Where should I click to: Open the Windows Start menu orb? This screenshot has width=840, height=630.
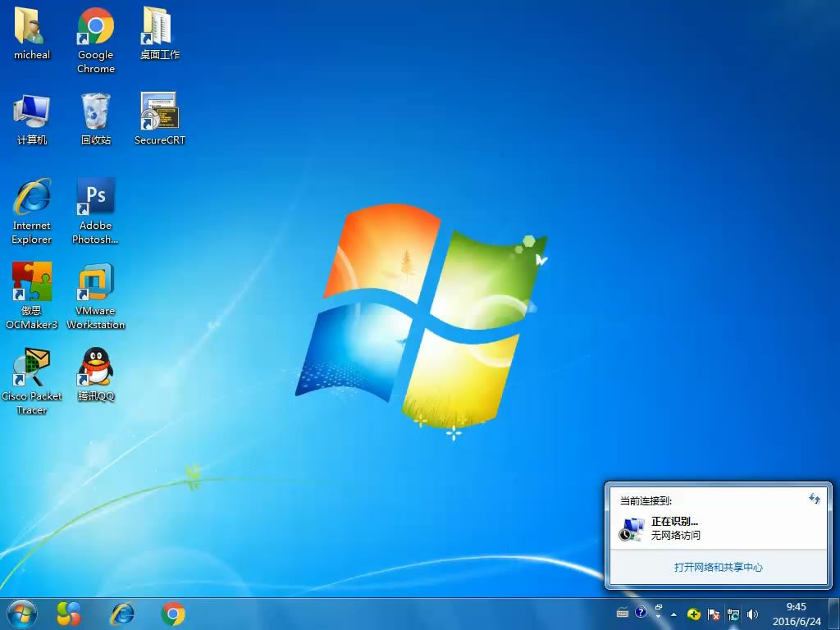22,614
